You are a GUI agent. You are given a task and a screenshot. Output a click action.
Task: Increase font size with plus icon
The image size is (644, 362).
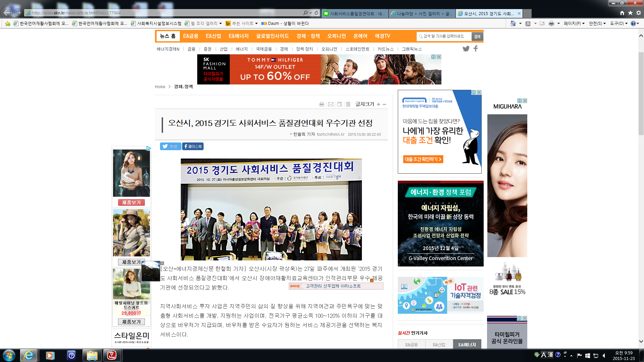(378, 104)
